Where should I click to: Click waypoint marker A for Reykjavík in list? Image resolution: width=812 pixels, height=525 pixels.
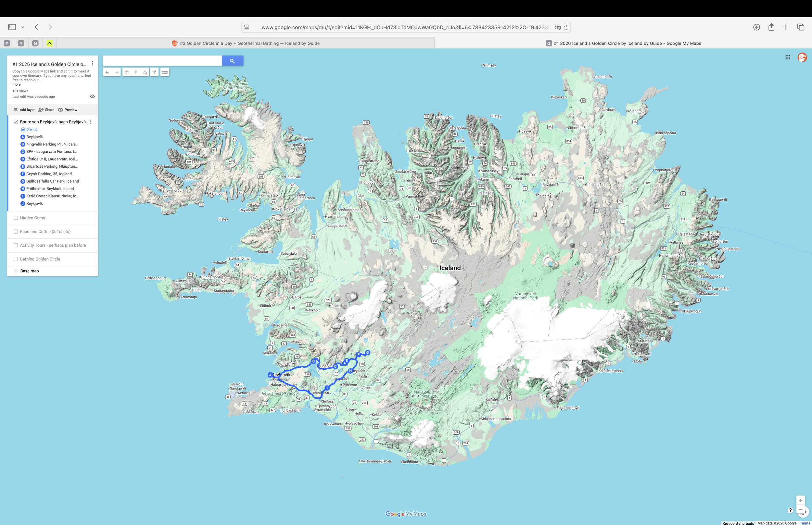[x=23, y=137]
